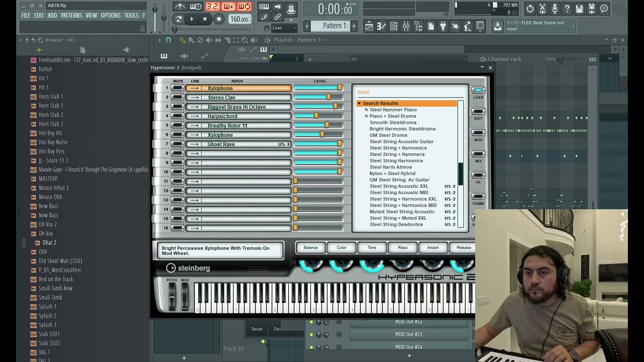
Task: Open the EDIT menu
Action: [39, 16]
